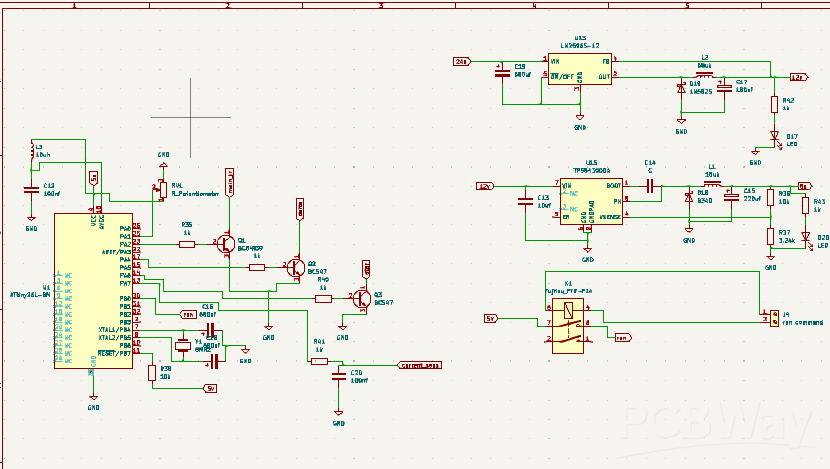Select the RV1 potentiometer symbol

point(161,188)
